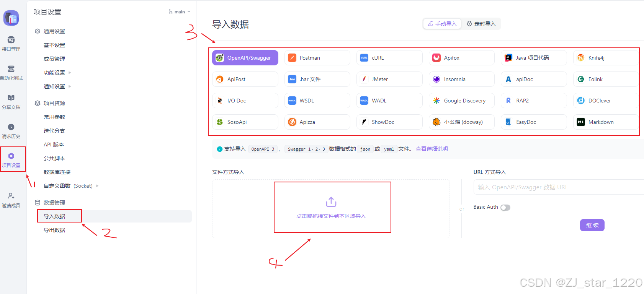Choose the DOClever import format

[606, 101]
